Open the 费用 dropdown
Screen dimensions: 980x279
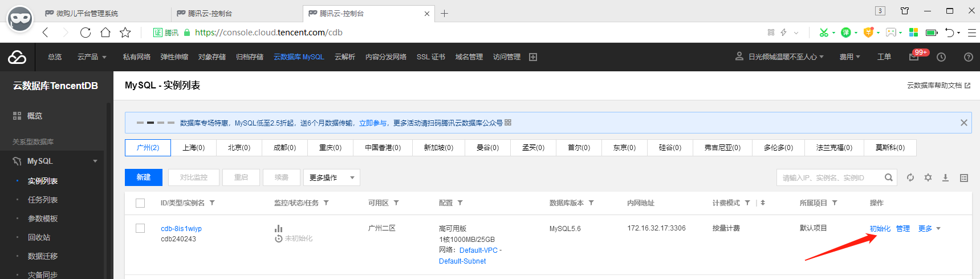pyautogui.click(x=849, y=57)
